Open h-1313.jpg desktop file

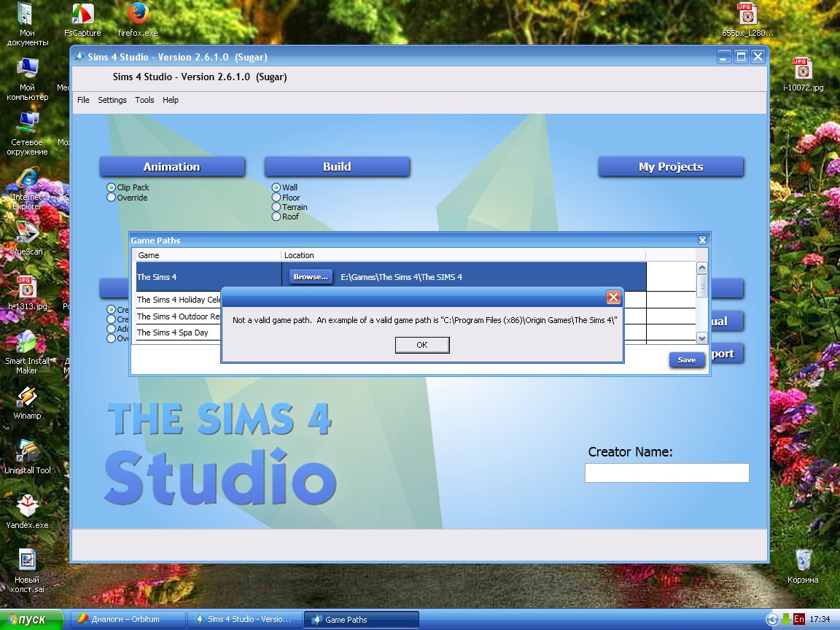[27, 293]
